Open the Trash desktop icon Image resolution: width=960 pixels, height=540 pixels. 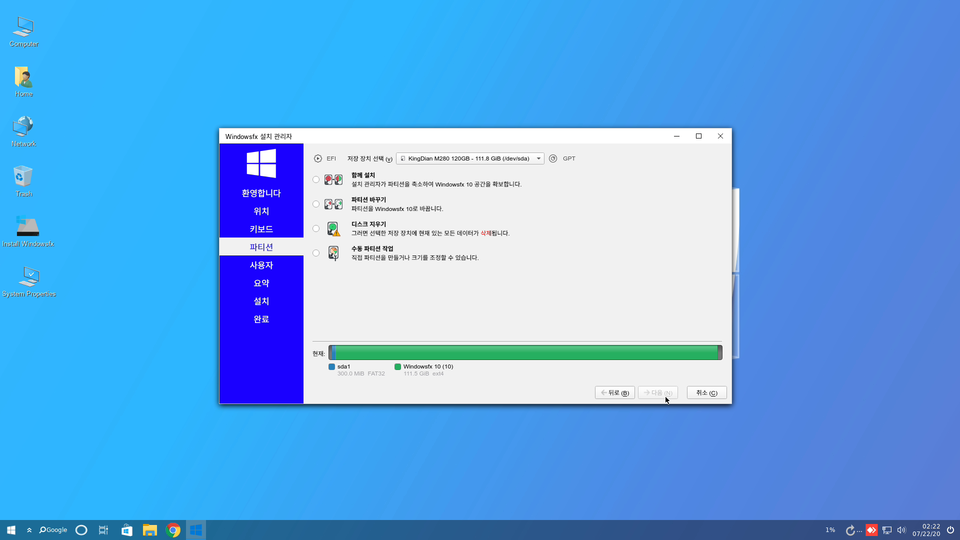click(x=24, y=181)
